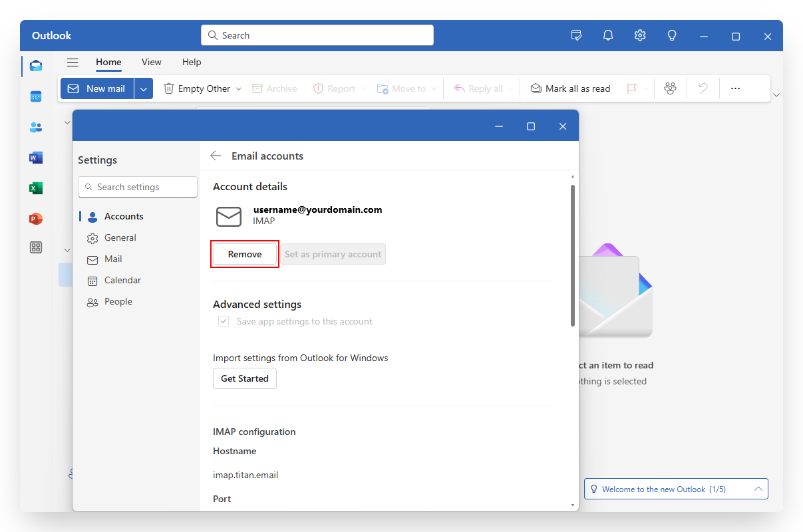Open the notifications bell icon
The height and width of the screenshot is (532, 803).
pyautogui.click(x=608, y=35)
